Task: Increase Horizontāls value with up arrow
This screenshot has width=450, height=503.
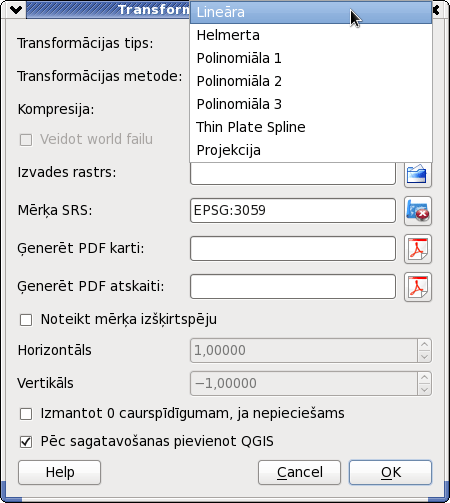Action: pos(424,345)
